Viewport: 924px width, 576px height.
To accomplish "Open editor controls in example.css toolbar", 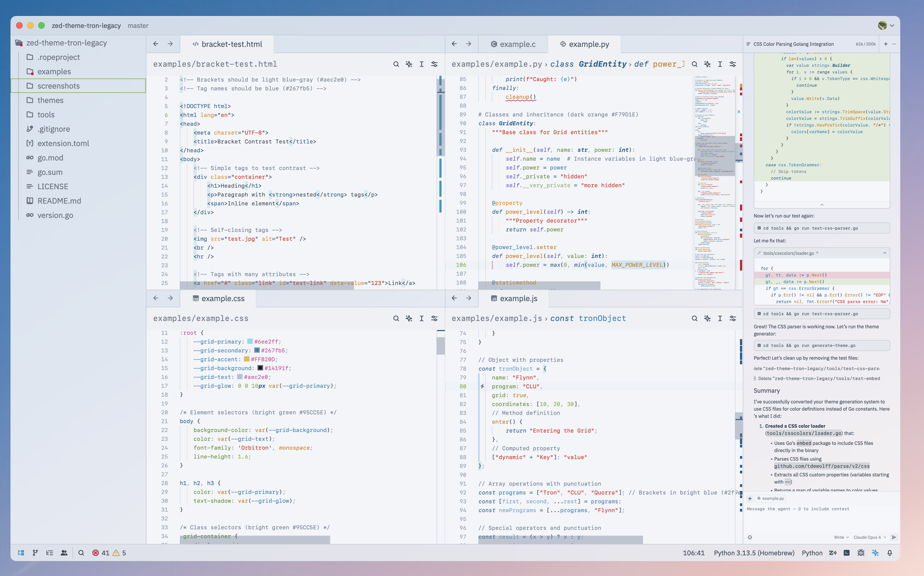I will (434, 318).
